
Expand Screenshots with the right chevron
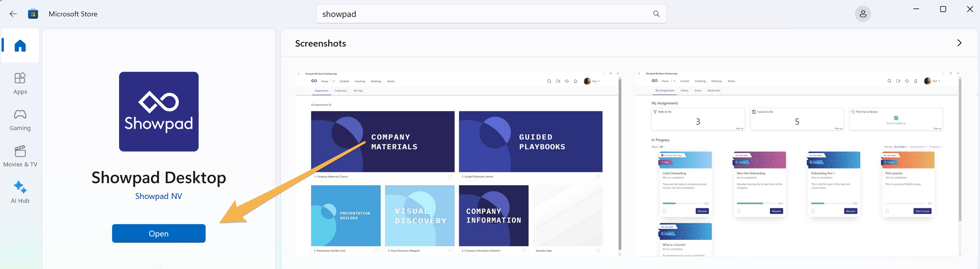pyautogui.click(x=959, y=43)
